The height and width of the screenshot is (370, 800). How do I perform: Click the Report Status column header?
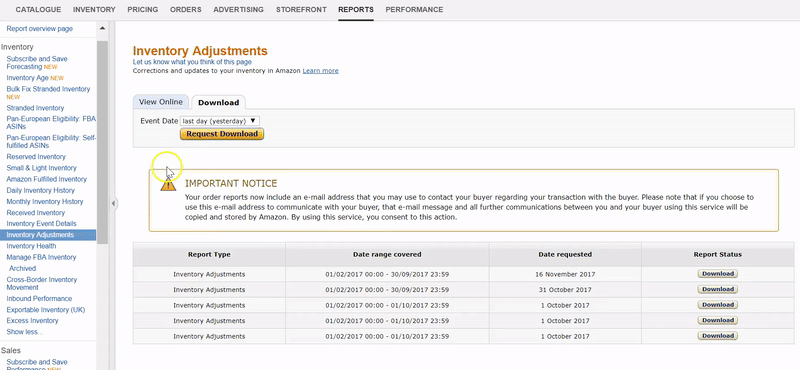tap(717, 254)
